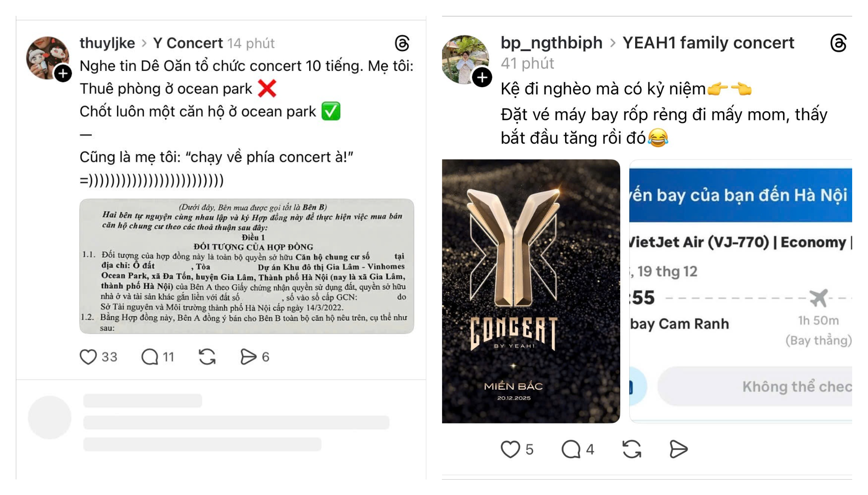Click Threads logo on bp_ngthbiph's post
Viewport: 868px width, 495px height.
coord(838,43)
